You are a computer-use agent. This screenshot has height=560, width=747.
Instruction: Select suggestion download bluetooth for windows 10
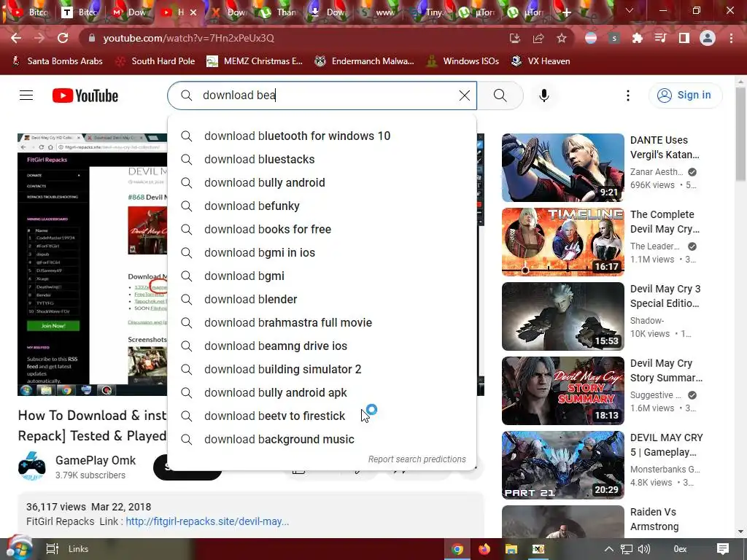(322, 136)
